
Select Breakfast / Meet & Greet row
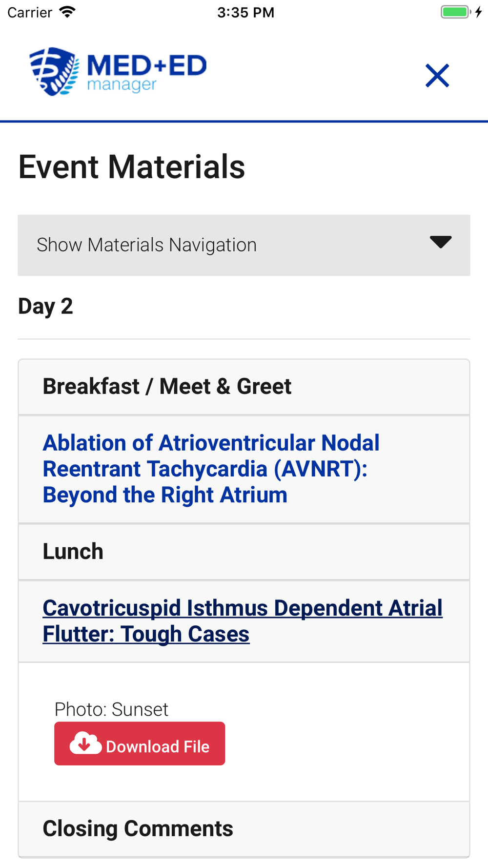244,387
